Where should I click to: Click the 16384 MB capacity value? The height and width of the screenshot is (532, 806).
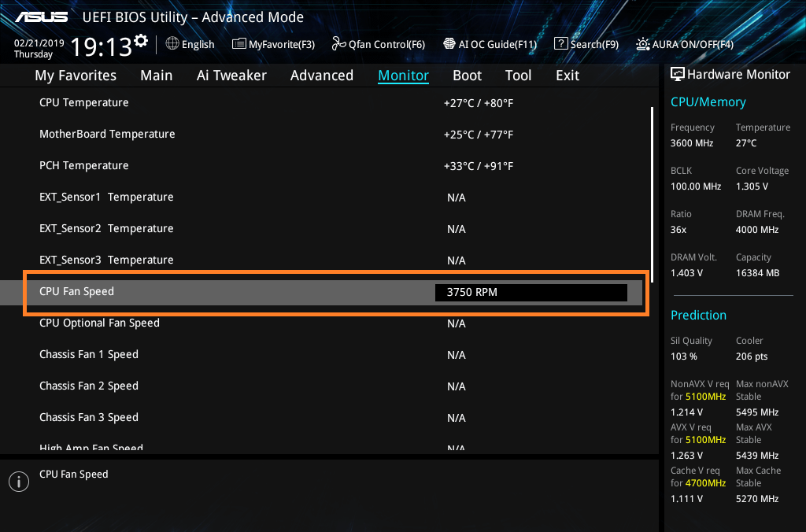[x=758, y=273]
